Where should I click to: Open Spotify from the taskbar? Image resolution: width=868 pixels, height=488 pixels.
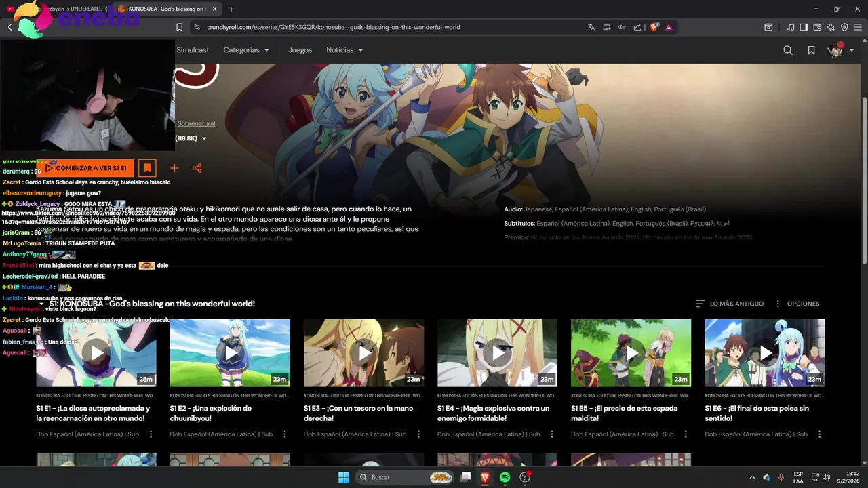click(505, 477)
